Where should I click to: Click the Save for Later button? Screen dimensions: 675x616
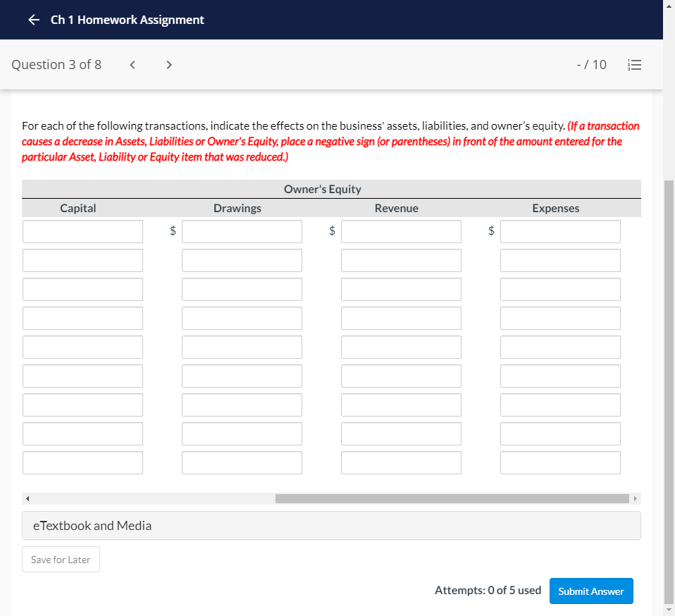(61, 560)
